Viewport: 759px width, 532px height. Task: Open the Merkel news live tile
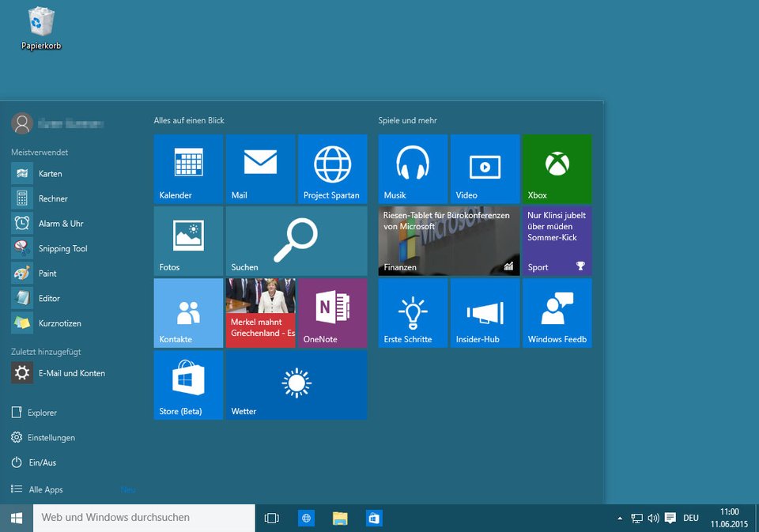260,313
